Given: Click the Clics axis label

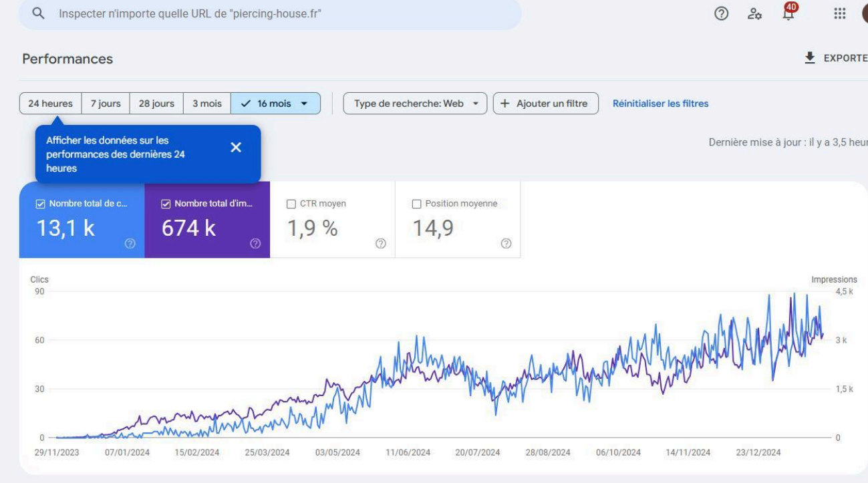Looking at the screenshot, I should 39,280.
